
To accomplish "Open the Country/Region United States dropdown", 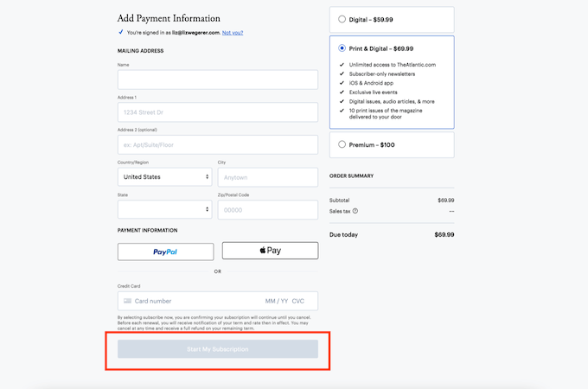I will pos(164,177).
